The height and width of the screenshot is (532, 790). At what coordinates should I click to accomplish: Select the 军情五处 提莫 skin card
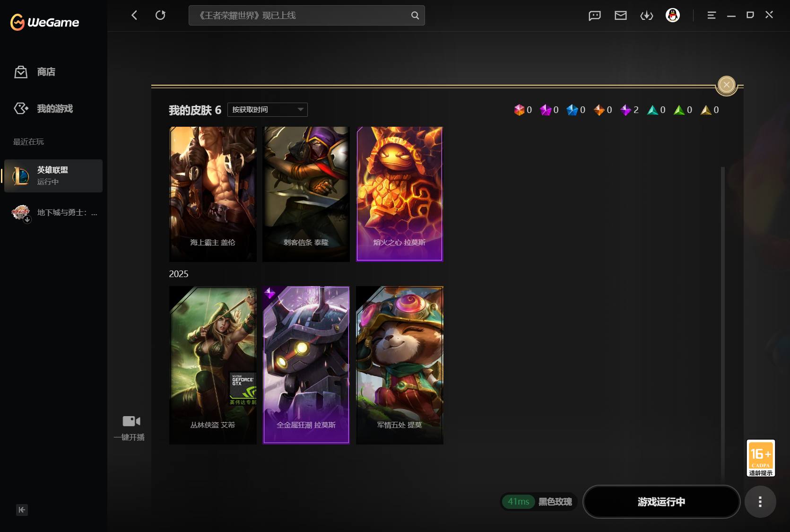point(399,365)
